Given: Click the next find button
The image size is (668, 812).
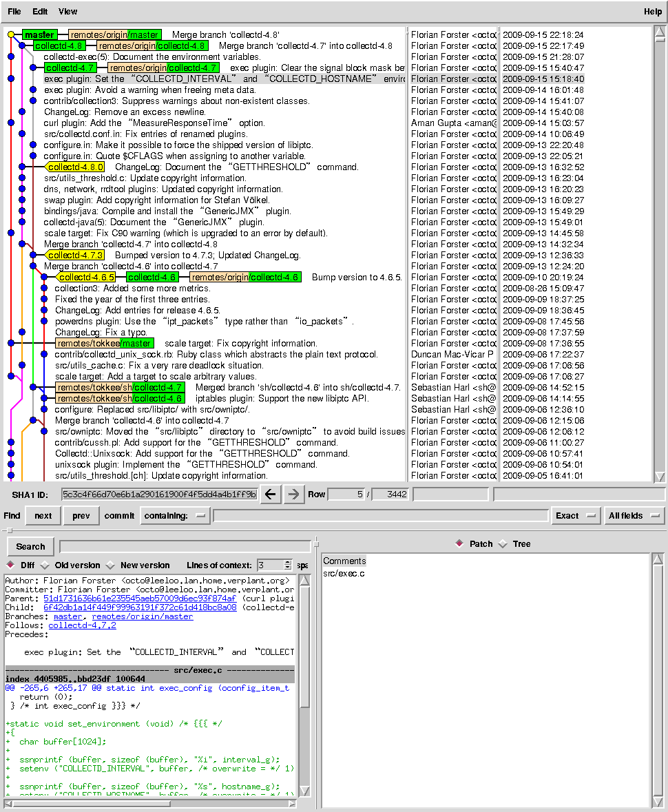Looking at the screenshot, I should pyautogui.click(x=43, y=516).
